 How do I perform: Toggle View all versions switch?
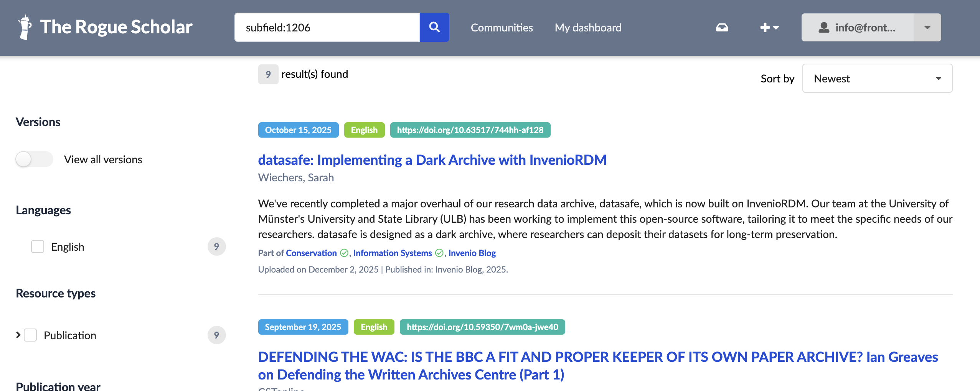(34, 159)
